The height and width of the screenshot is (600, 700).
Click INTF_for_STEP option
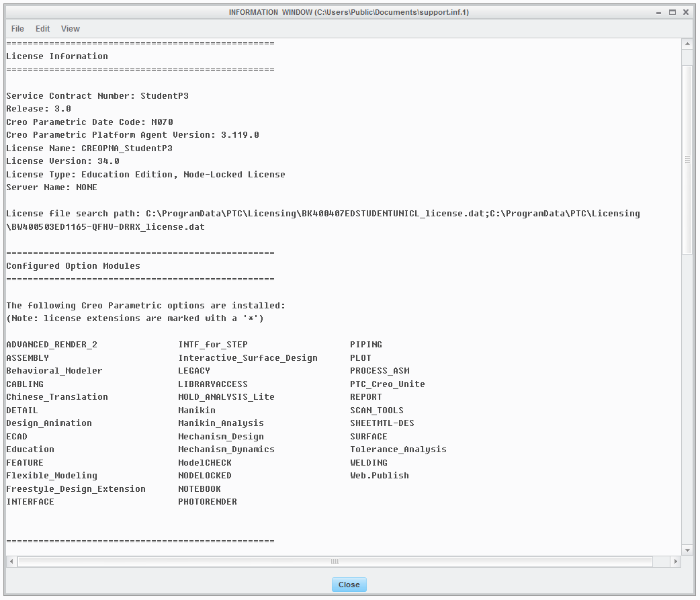(x=213, y=345)
